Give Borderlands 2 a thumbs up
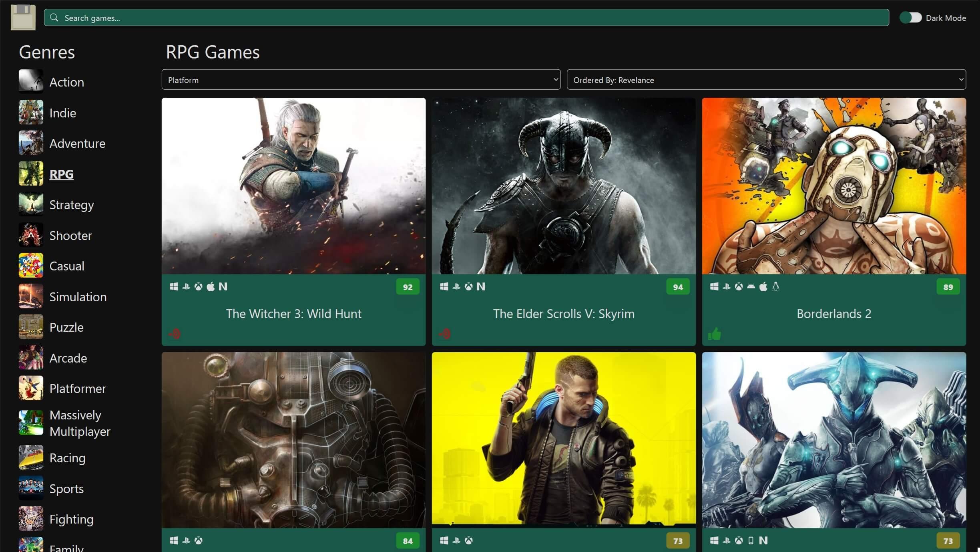The image size is (980, 552). (715, 333)
